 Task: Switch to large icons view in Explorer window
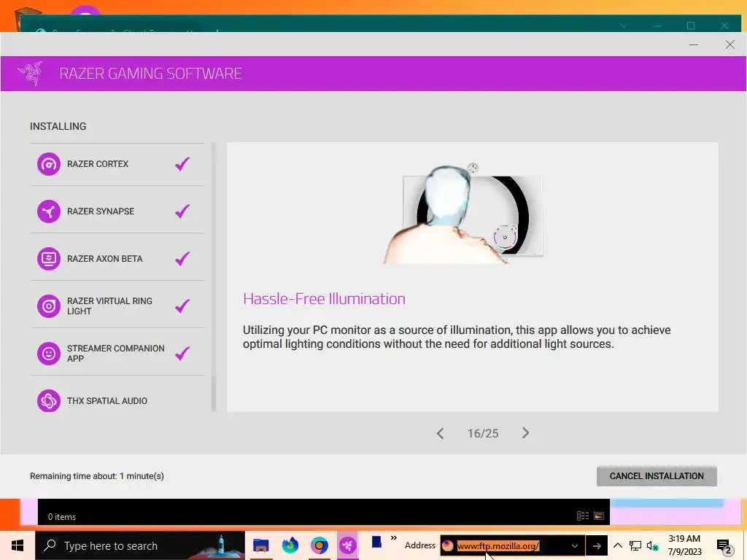coord(599,516)
